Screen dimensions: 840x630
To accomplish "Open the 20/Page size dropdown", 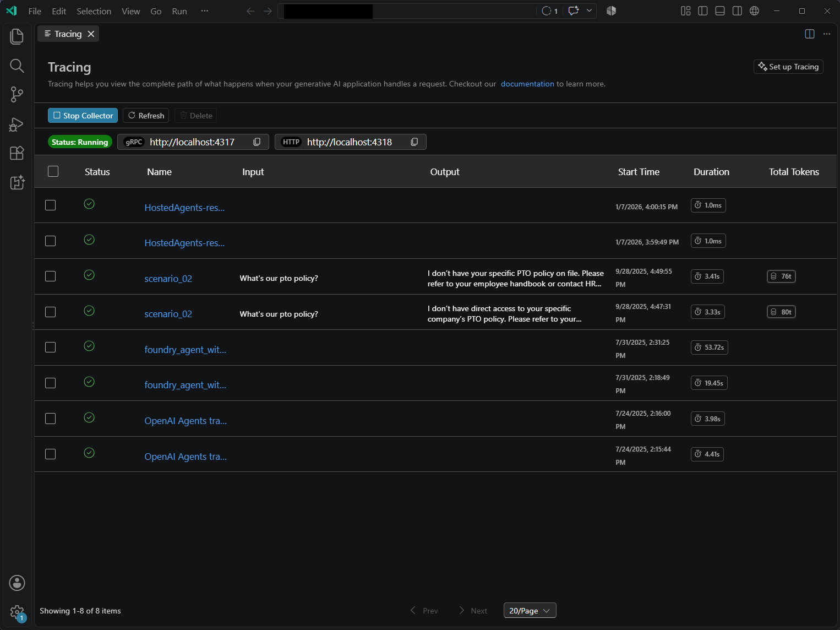I will click(530, 611).
